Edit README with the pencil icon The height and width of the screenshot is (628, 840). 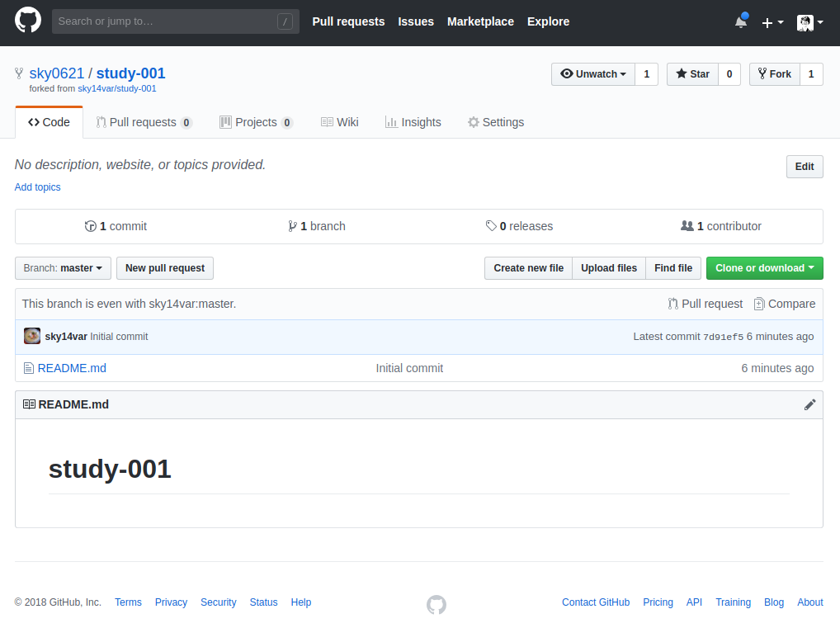(810, 404)
